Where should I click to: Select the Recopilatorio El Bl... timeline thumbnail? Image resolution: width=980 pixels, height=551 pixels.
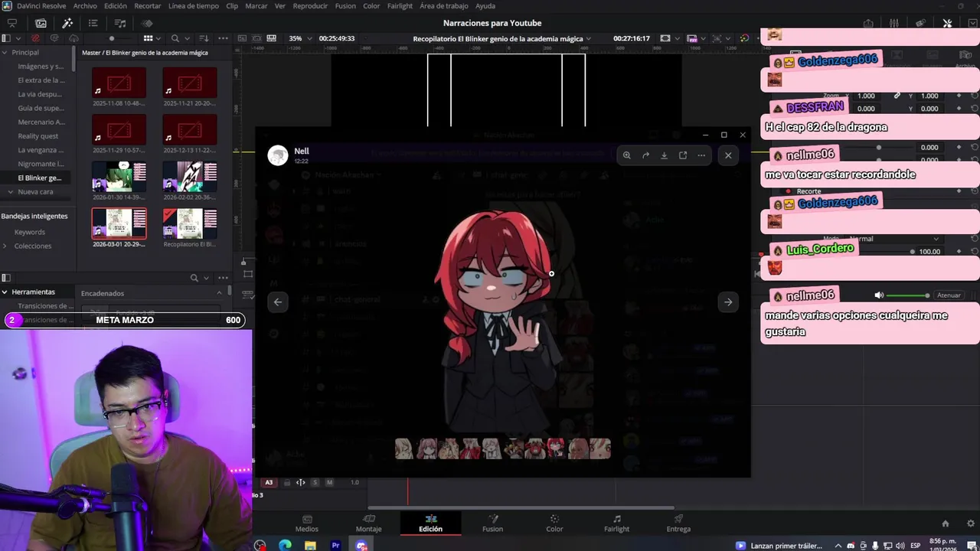(x=190, y=223)
